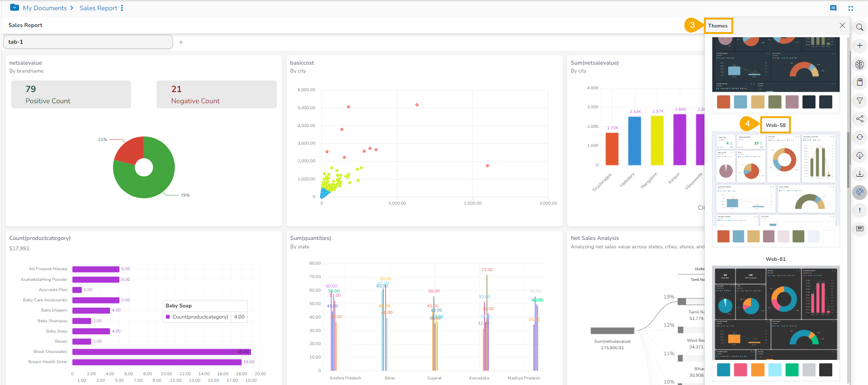Open the comments icon in top bar
The height and width of the screenshot is (385, 868).
(833, 8)
